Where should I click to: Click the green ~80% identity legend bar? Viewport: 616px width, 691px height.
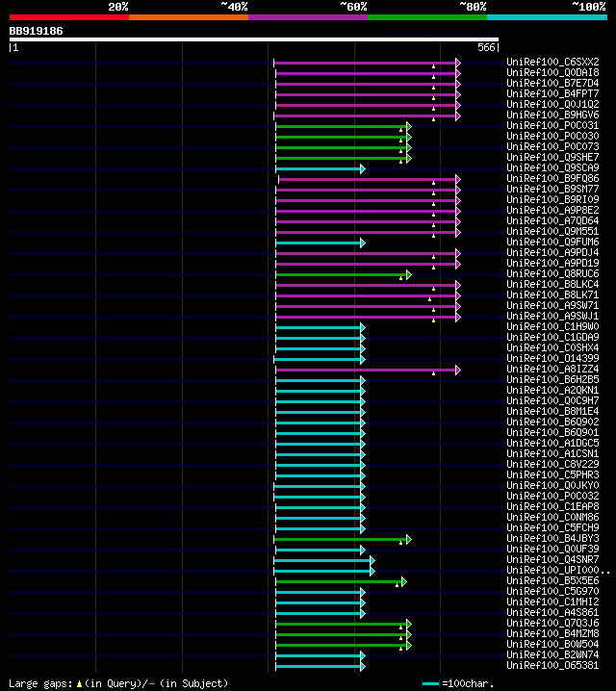pyautogui.click(x=427, y=17)
